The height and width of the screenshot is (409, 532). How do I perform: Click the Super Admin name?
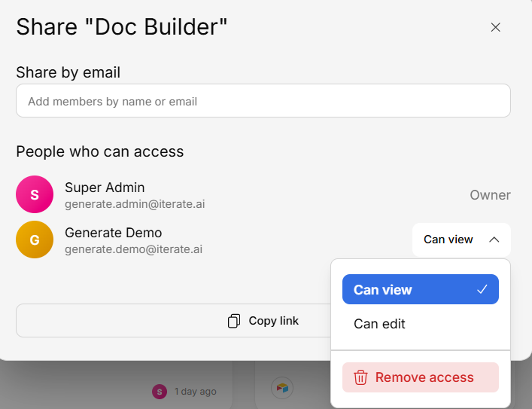pos(105,187)
